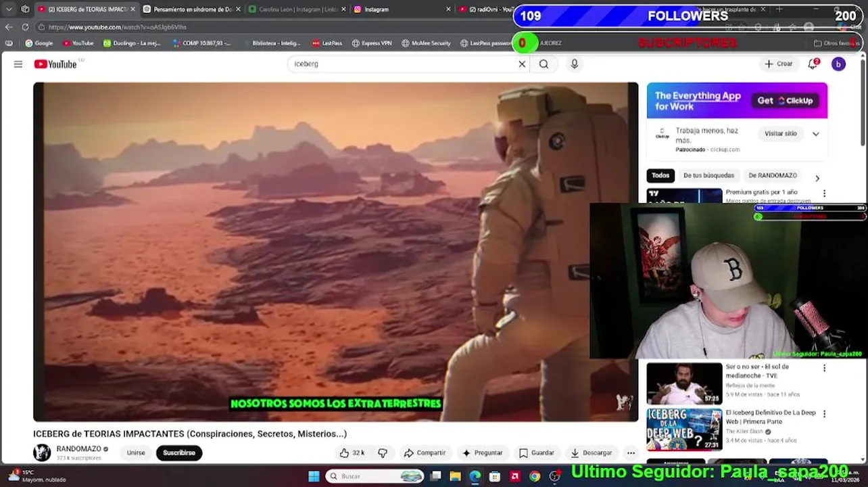Click the 'Get ClickUp' ad button
The width and height of the screenshot is (868, 487).
click(x=786, y=101)
